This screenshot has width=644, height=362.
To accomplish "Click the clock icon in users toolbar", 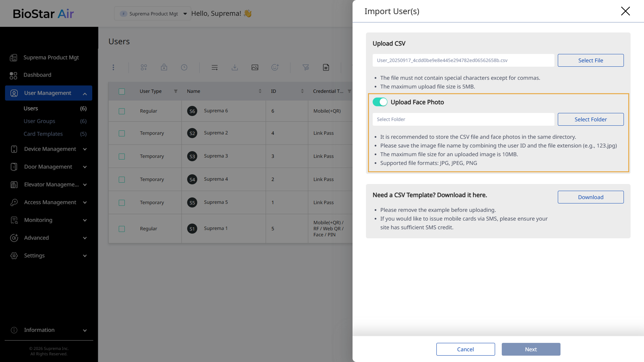I will click(x=184, y=67).
